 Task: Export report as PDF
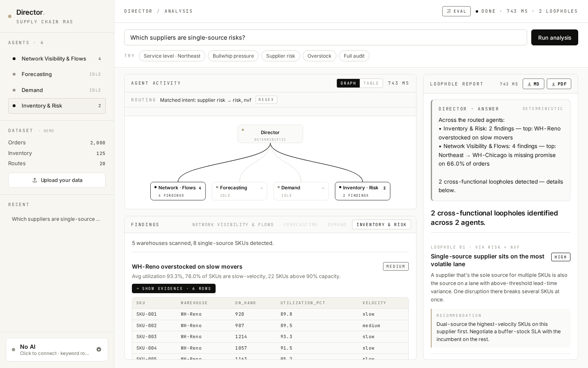tap(559, 84)
